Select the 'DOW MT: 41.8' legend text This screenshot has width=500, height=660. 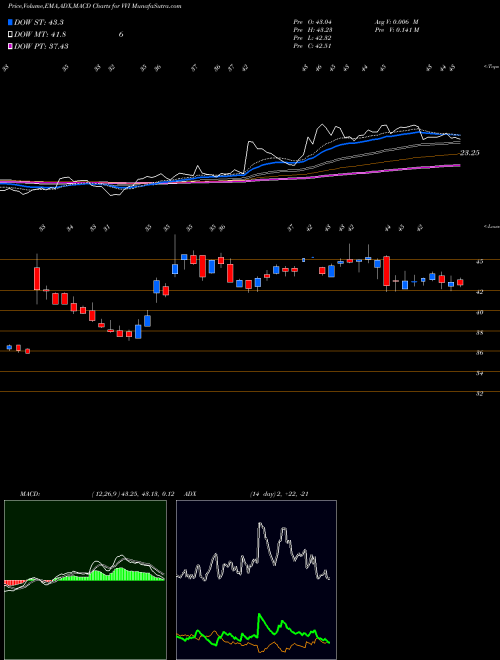40,35
